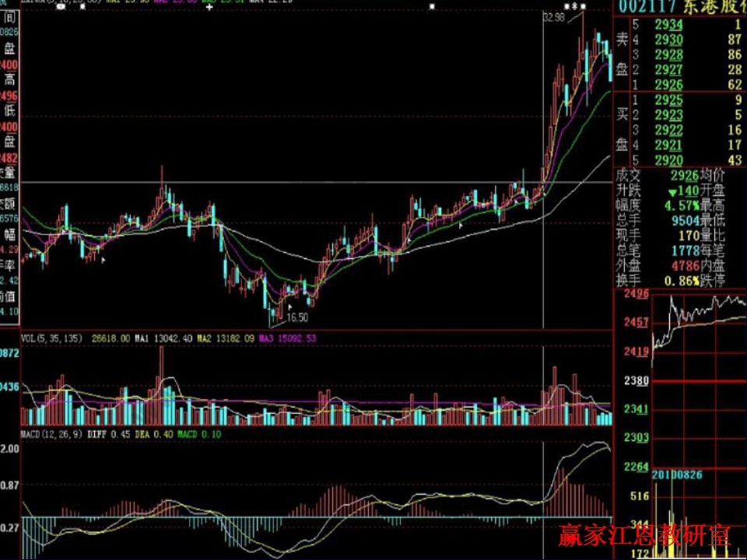Select the VOL(5,35,135) indicator label
Screen dimensions: 747x560
[x=51, y=338]
